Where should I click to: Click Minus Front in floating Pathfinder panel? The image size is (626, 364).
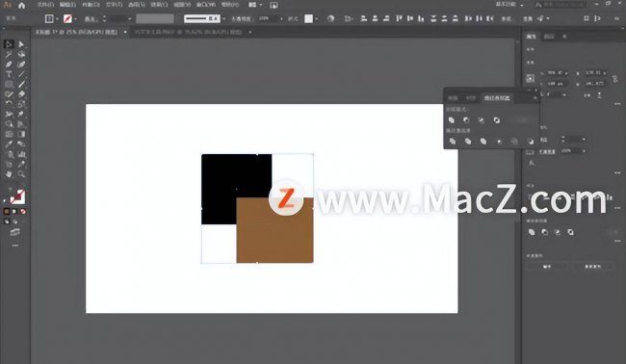pyautogui.click(x=466, y=120)
